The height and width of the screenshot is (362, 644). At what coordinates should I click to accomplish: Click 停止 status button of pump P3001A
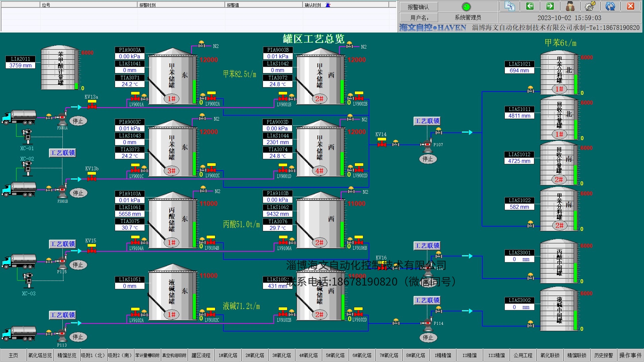click(x=78, y=121)
